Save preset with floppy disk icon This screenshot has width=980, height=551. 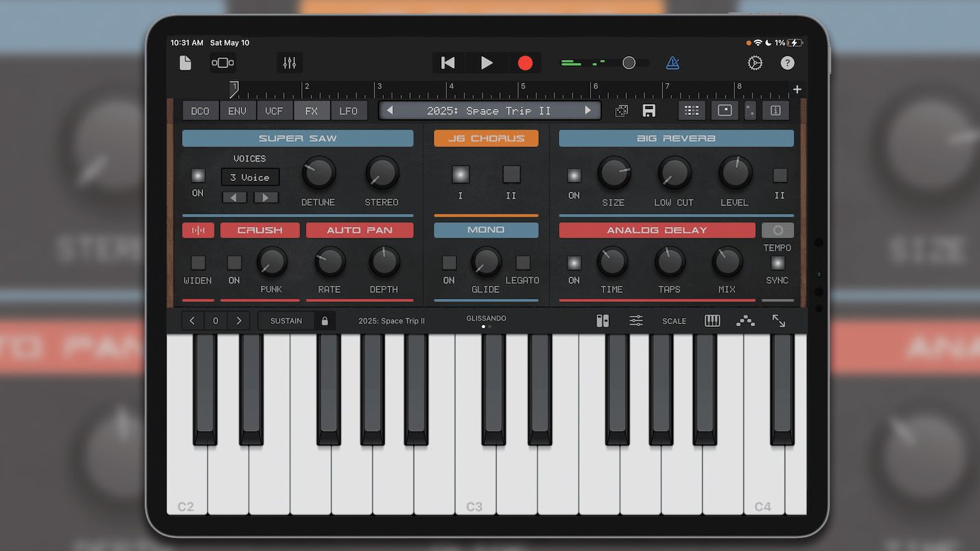(x=649, y=111)
